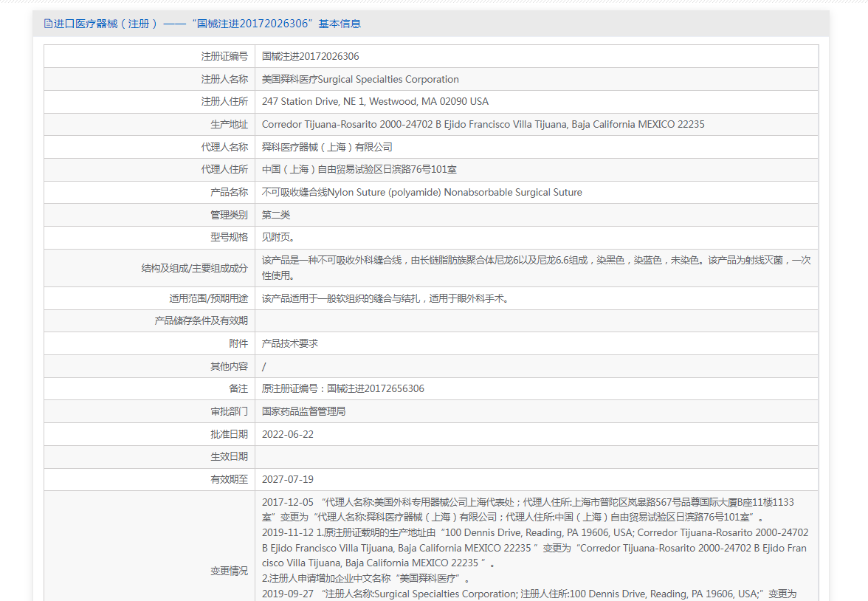Click the 审批部门 label

click(x=229, y=411)
